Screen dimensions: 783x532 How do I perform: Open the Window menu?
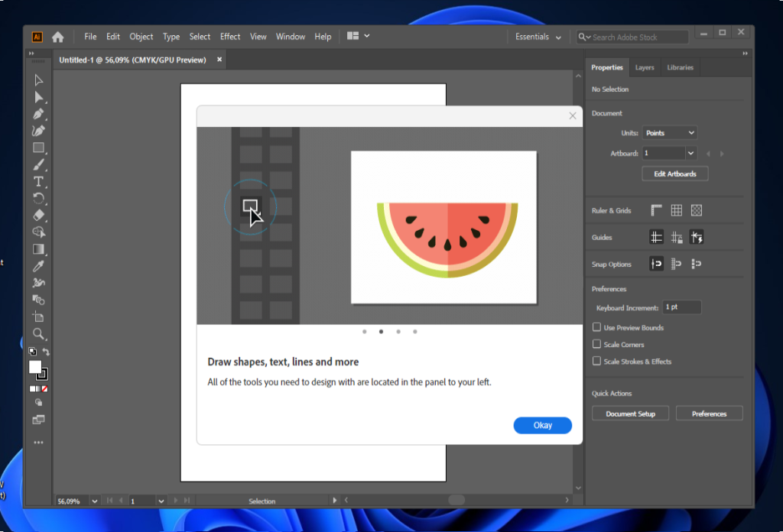291,37
